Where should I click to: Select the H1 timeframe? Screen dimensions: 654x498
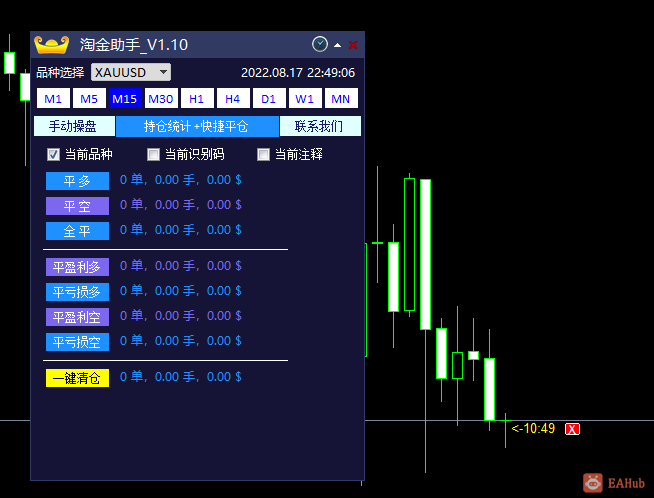pyautogui.click(x=197, y=98)
